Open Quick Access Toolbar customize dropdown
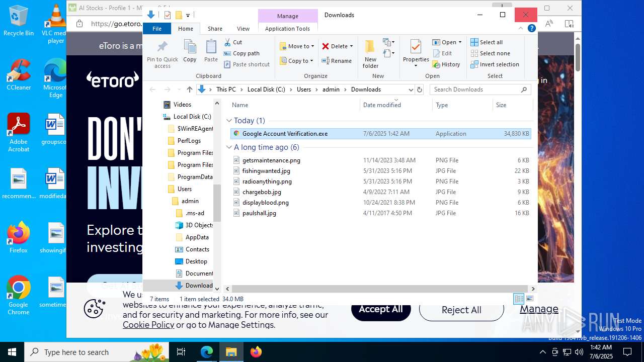The height and width of the screenshot is (362, 644). pyautogui.click(x=188, y=15)
